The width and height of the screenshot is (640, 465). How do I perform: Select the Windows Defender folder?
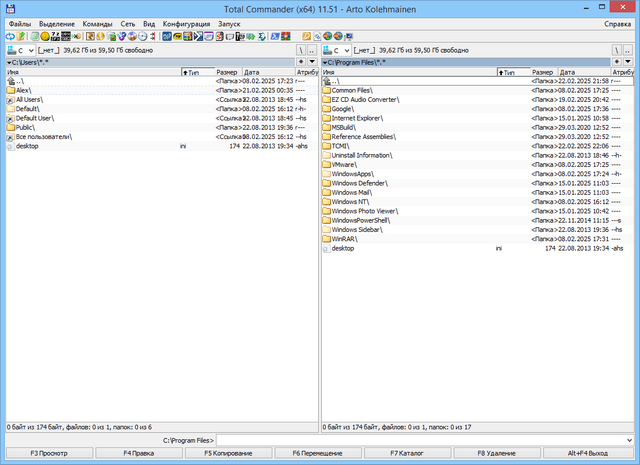pyautogui.click(x=358, y=183)
